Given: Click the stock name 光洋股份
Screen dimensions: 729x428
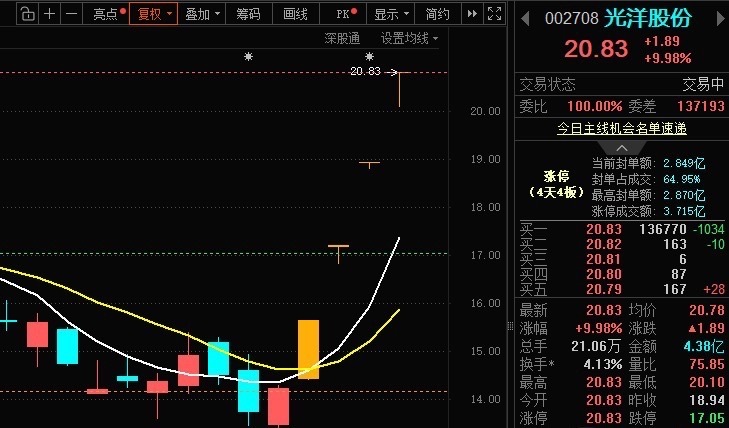Looking at the screenshot, I should click(x=648, y=18).
